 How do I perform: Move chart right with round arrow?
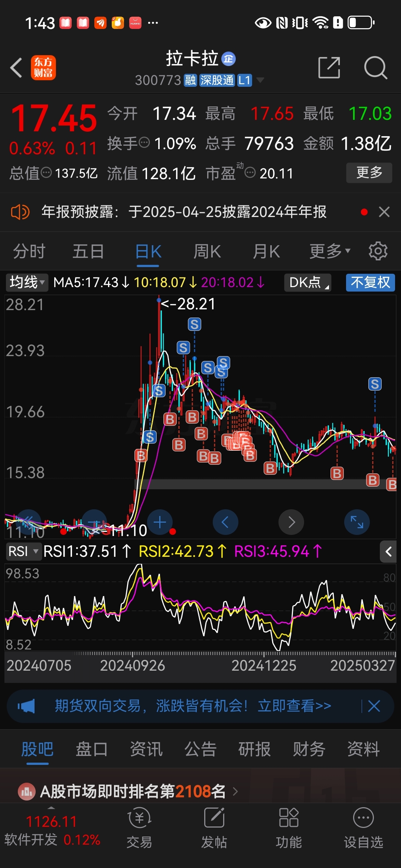click(x=291, y=522)
